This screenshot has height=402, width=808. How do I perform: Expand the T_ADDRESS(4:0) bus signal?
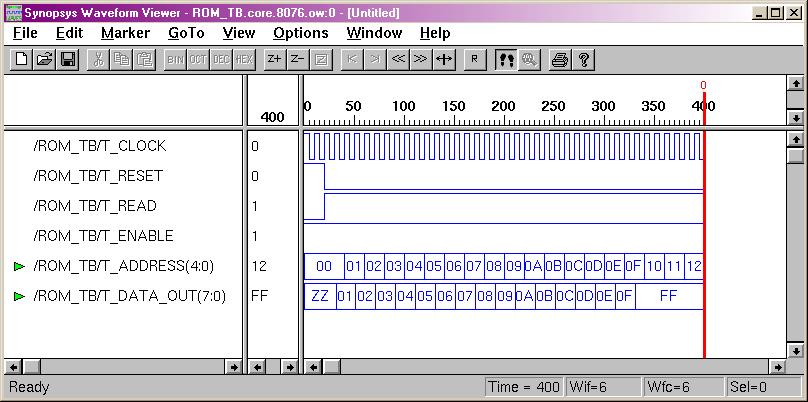[x=19, y=266]
